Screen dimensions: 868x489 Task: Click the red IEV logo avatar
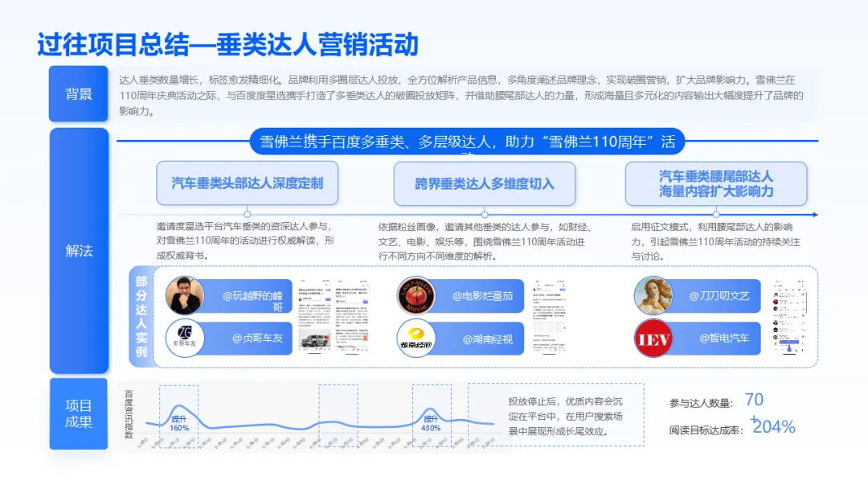[x=653, y=338]
